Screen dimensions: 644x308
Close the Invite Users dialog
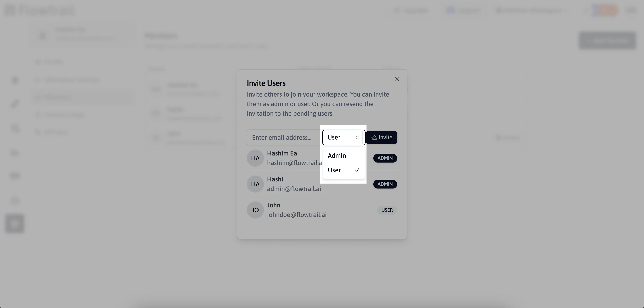click(x=397, y=79)
